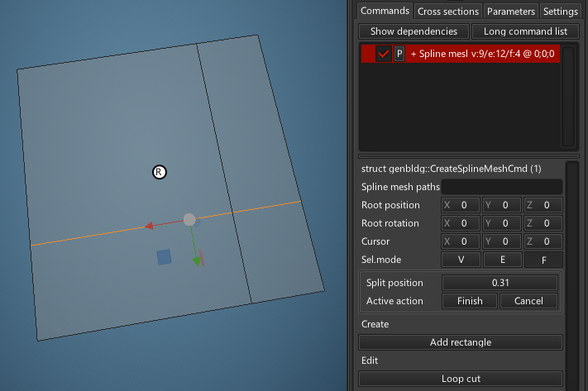Click the struct genbldg::CreateSplineMeshCmd header text
Screen dimensions: 588x391
coord(451,169)
